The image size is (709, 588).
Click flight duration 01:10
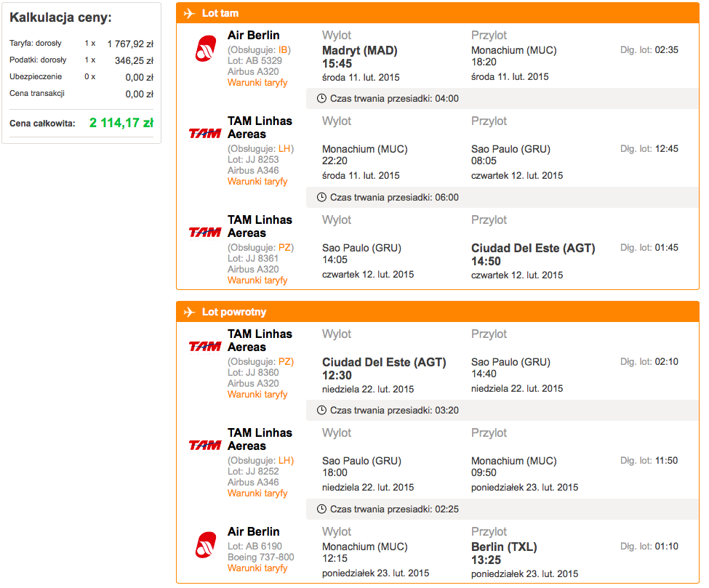[x=667, y=547]
